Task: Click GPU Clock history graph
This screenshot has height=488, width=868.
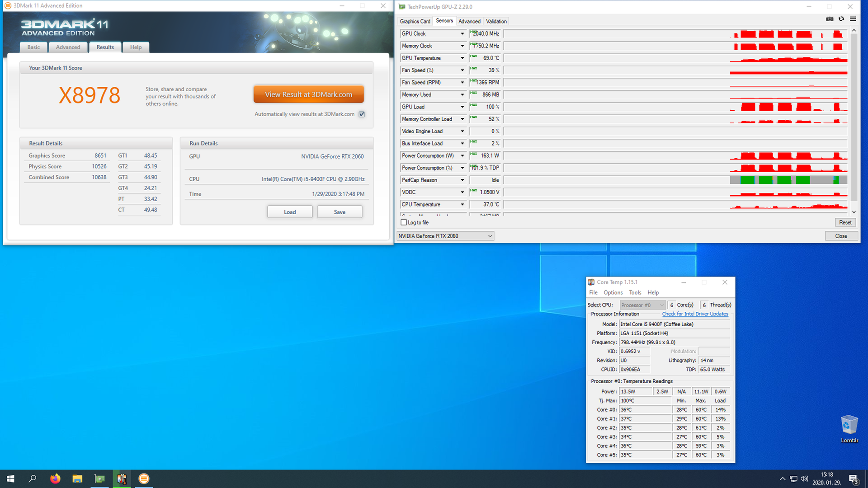Action: pyautogui.click(x=675, y=33)
